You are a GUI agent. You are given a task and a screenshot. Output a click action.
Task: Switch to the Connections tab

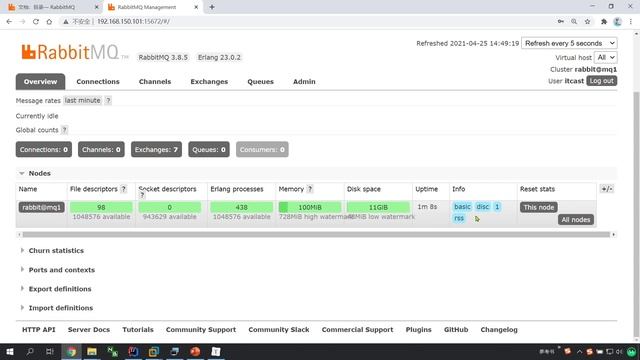coord(98,82)
